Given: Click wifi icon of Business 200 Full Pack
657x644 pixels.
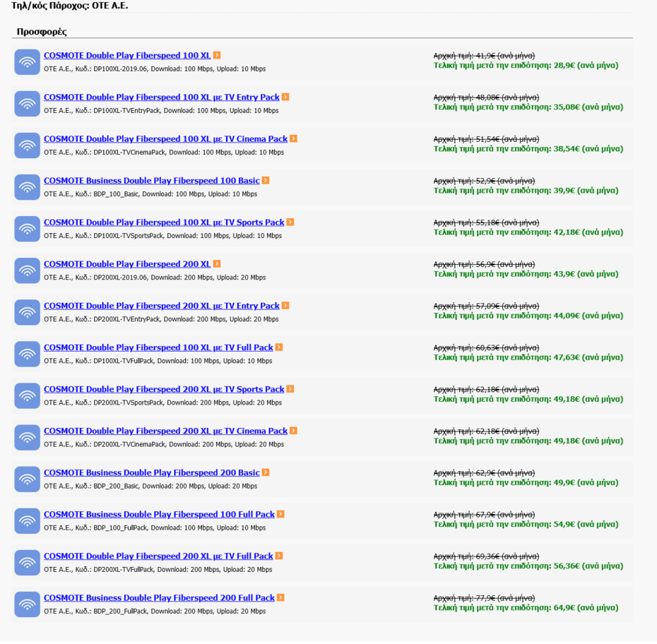Looking at the screenshot, I should point(28,604).
